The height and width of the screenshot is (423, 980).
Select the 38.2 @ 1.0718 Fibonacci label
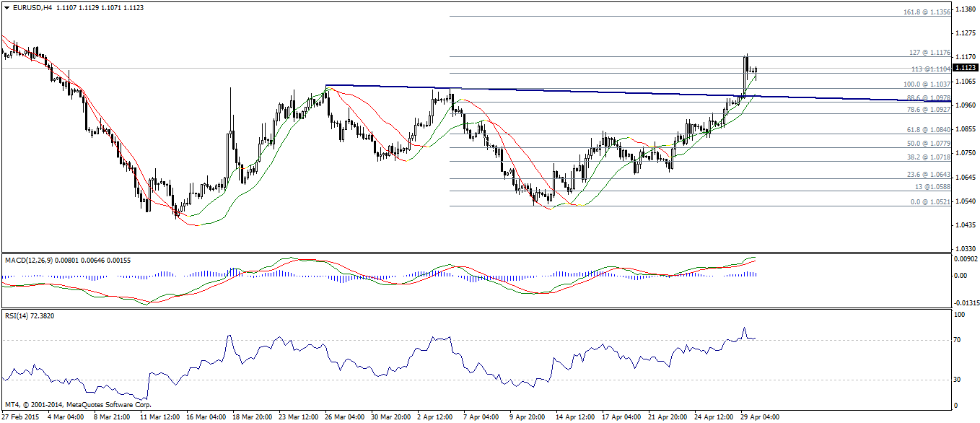coord(927,157)
